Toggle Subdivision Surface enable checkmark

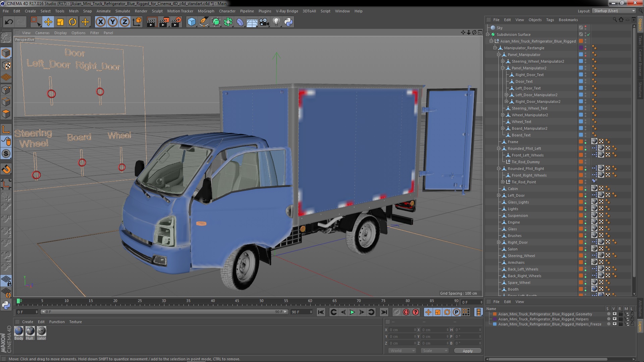tap(588, 35)
